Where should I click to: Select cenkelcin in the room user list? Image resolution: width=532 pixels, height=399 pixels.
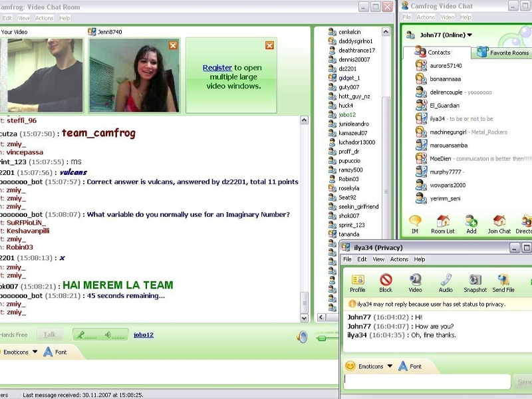[350, 32]
